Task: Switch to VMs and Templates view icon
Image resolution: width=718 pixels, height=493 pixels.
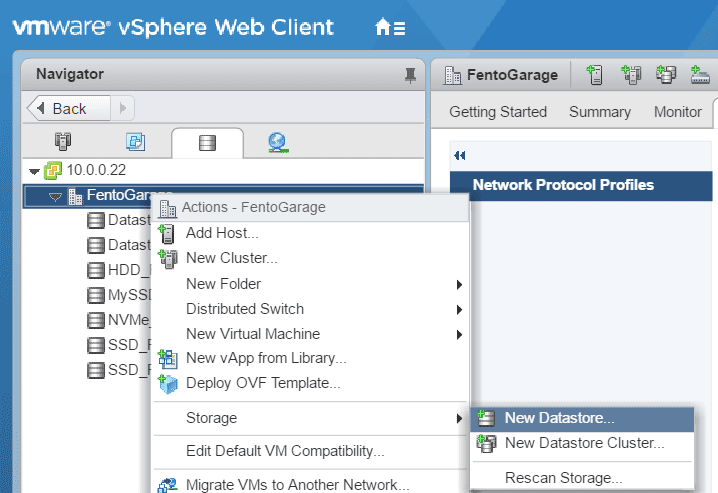Action: 135,142
